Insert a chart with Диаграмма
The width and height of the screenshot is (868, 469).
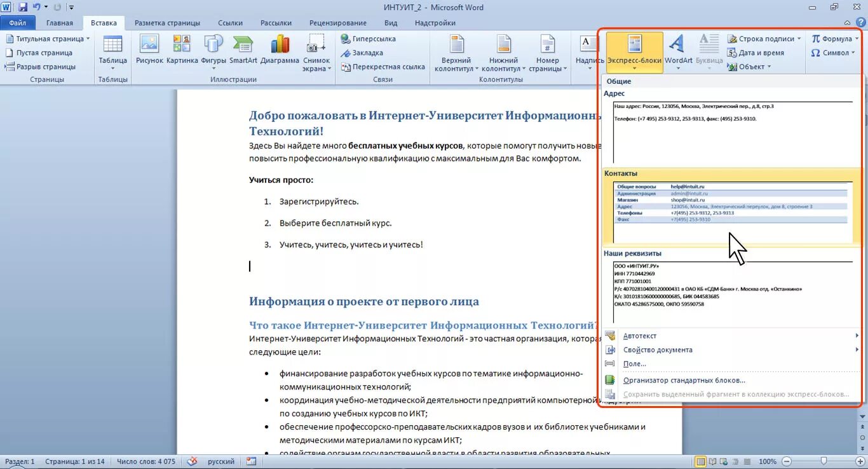pos(280,50)
